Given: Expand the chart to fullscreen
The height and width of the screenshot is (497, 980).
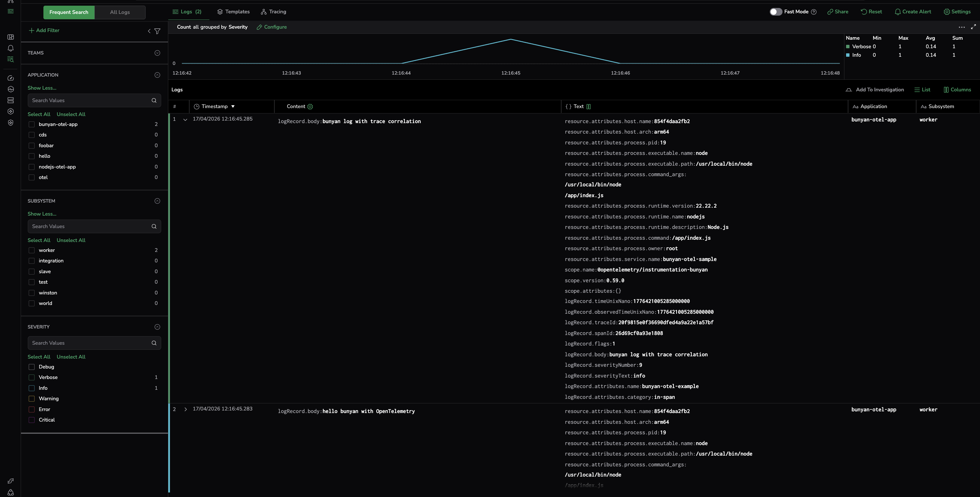Looking at the screenshot, I should [973, 27].
